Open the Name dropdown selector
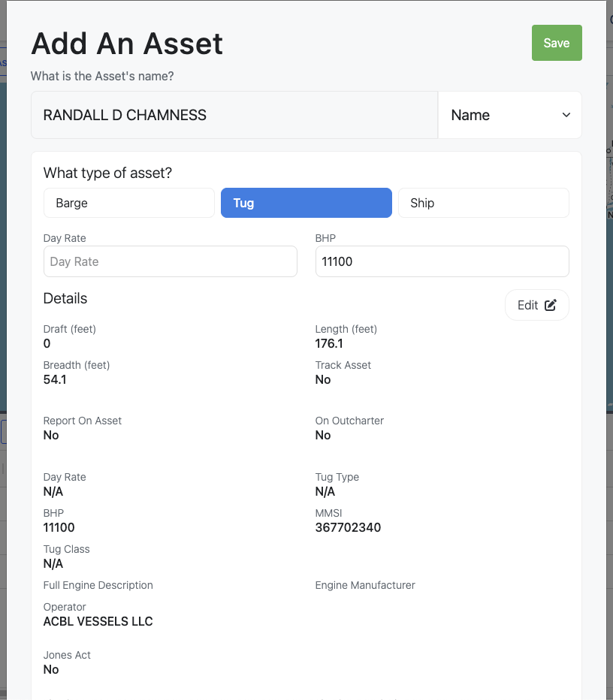This screenshot has width=613, height=700. click(510, 115)
